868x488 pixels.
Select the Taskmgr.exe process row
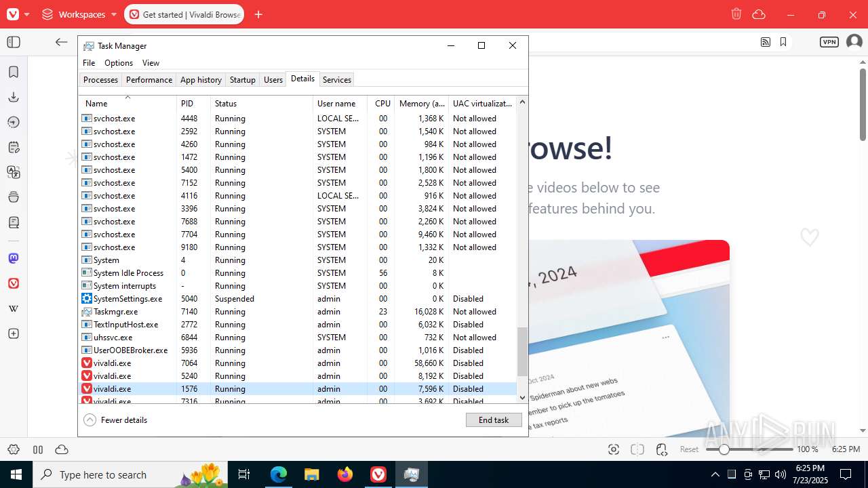298,312
